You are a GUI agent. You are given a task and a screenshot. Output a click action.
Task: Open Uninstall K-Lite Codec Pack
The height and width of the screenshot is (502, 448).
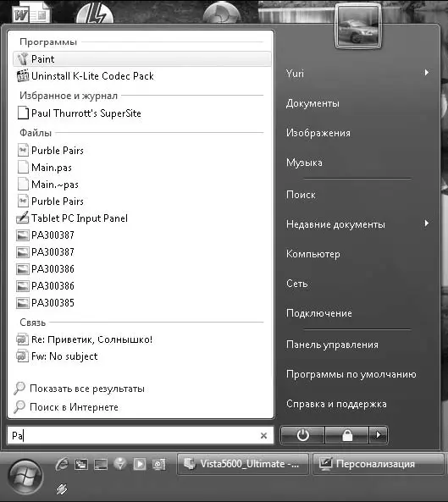pos(142,76)
